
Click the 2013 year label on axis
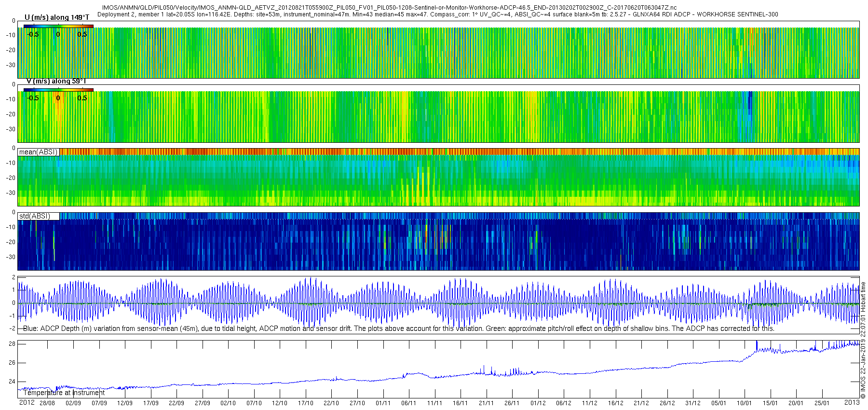pyautogui.click(x=852, y=403)
